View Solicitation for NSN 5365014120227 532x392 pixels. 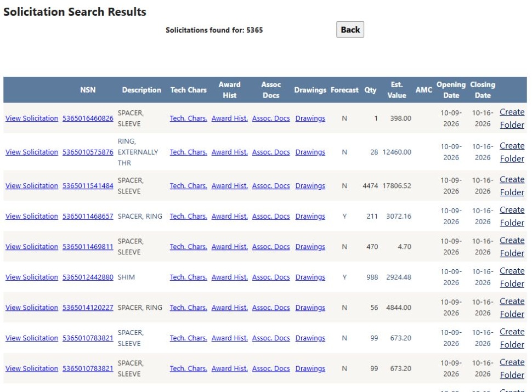tap(32, 308)
